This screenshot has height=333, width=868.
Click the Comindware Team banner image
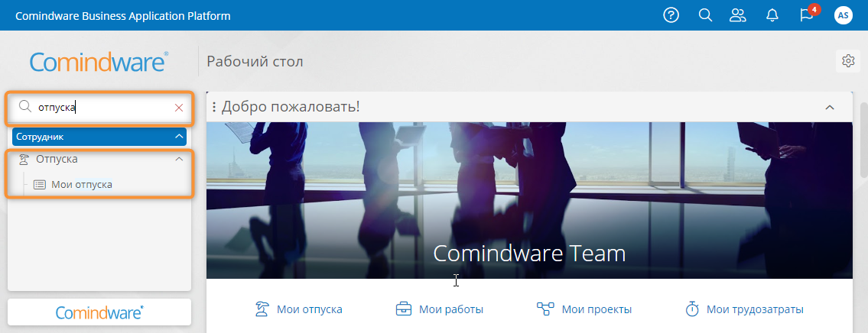tap(529, 200)
